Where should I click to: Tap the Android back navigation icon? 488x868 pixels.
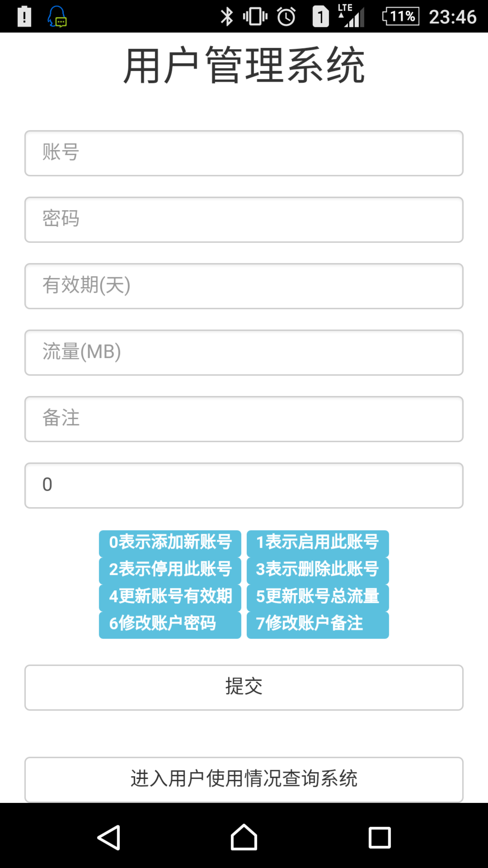tap(109, 838)
